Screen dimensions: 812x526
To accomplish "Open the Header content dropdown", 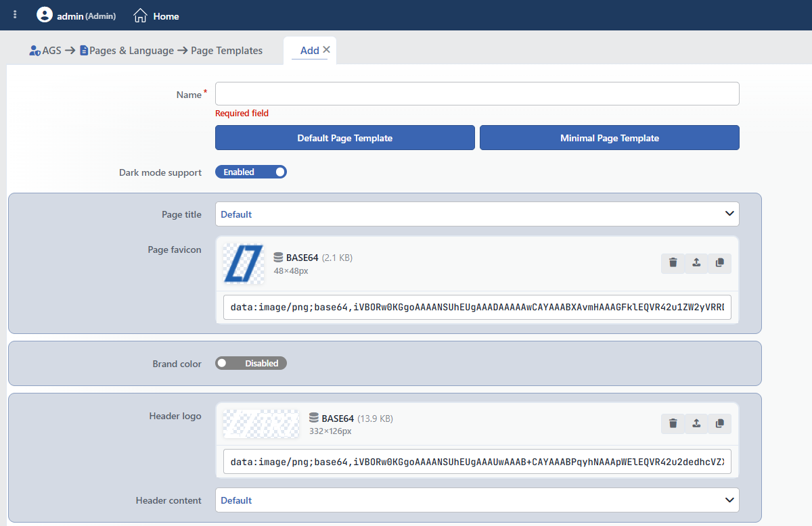I will point(477,500).
